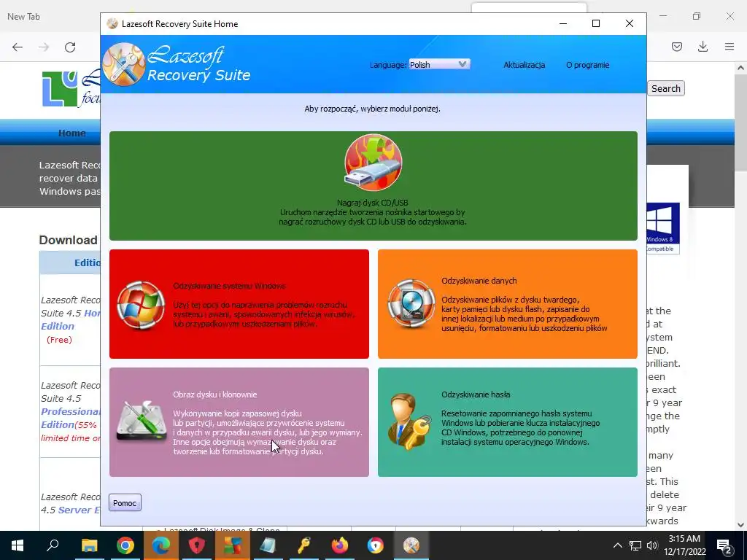Image resolution: width=747 pixels, height=560 pixels.
Task: Open the Professional Edition link on webpage
Action: (69, 418)
